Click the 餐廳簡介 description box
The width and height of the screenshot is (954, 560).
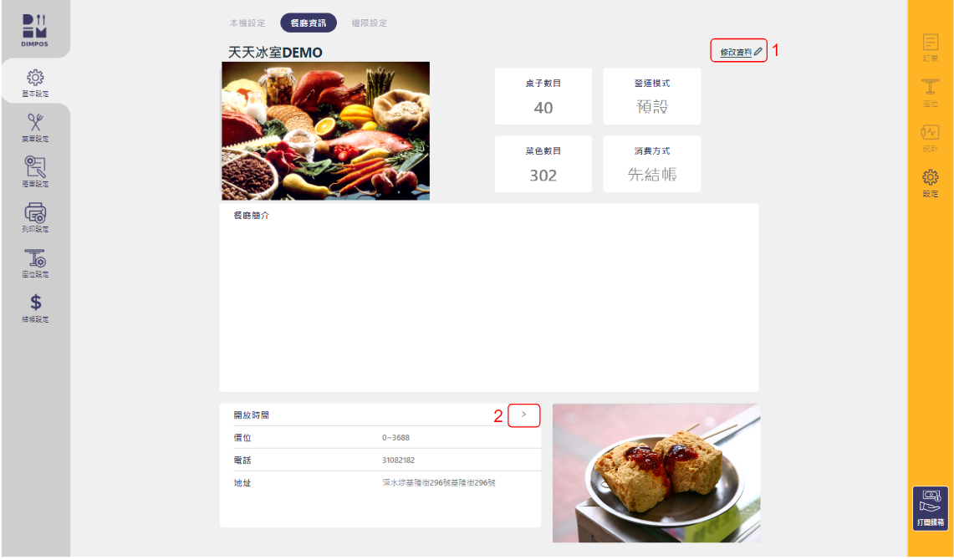tap(489, 298)
